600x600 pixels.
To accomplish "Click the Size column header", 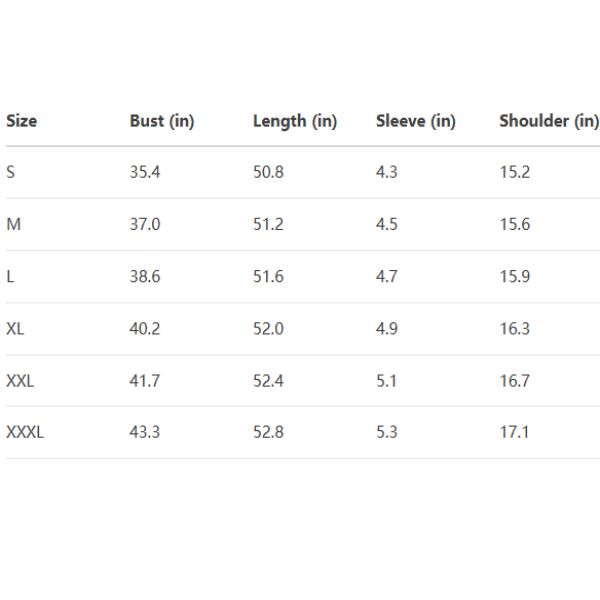I will [x=21, y=121].
